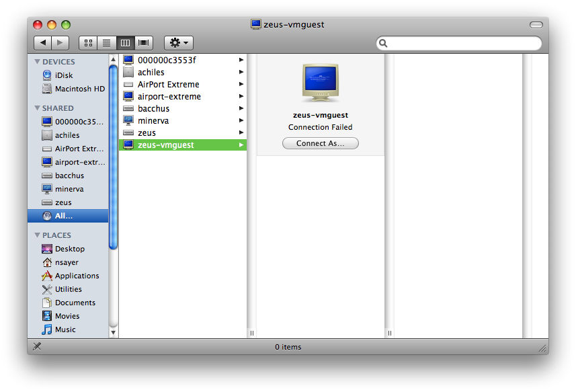Collapse the DEVICES sidebar section
This screenshot has height=392, width=576.
37,61
